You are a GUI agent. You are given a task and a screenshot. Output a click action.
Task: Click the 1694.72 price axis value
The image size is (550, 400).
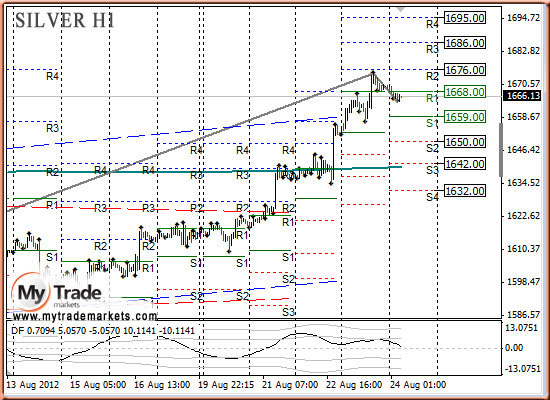click(524, 18)
